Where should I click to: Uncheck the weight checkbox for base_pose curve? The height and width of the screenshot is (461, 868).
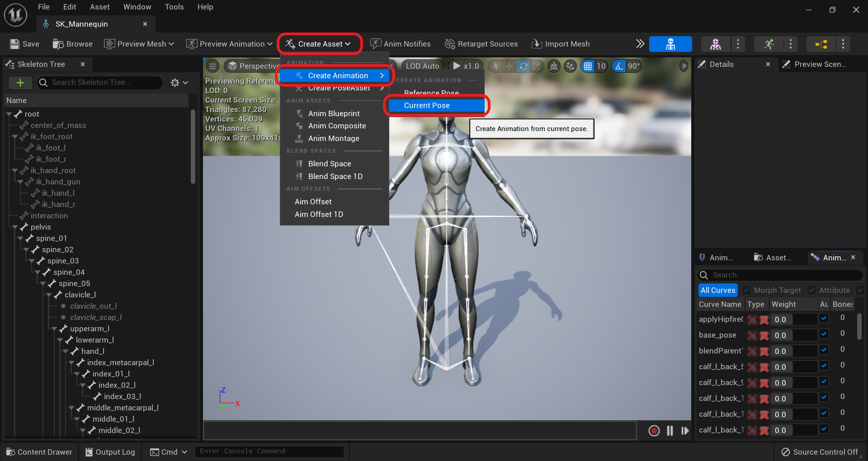(x=824, y=335)
